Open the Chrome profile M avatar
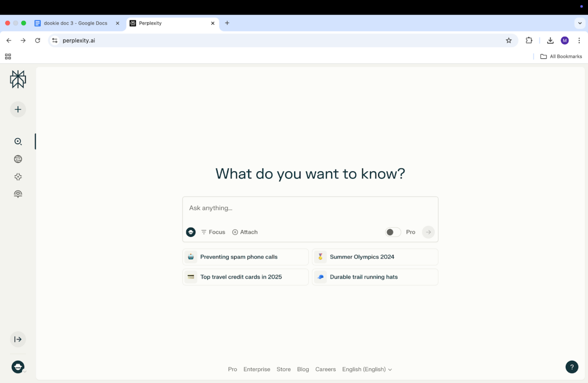Viewport: 588px width, 383px height. point(564,40)
